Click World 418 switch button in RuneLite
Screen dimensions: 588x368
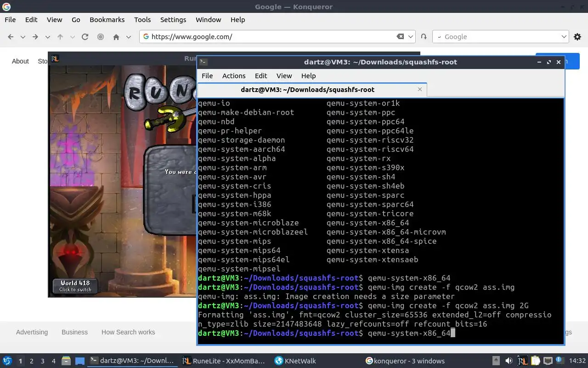(x=75, y=286)
